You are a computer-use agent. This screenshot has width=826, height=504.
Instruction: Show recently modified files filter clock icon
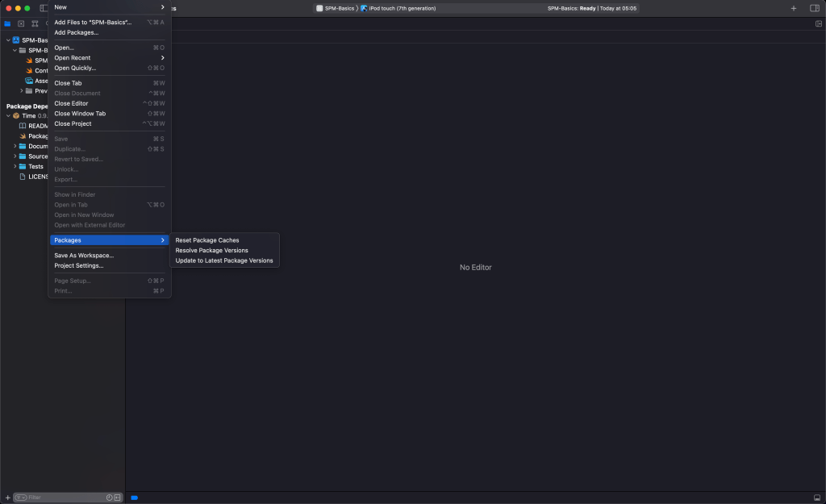109,498
